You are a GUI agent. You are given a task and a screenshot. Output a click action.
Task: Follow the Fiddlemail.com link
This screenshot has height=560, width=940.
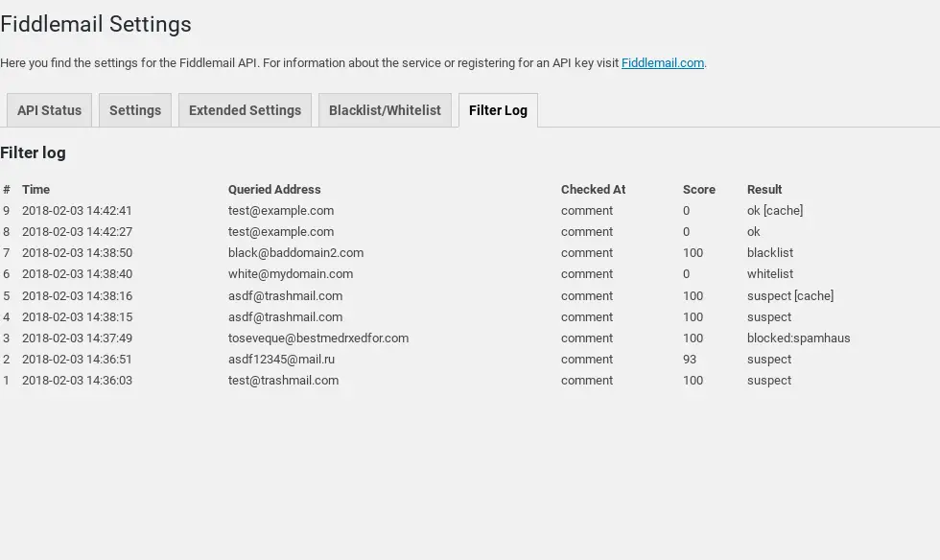(663, 63)
